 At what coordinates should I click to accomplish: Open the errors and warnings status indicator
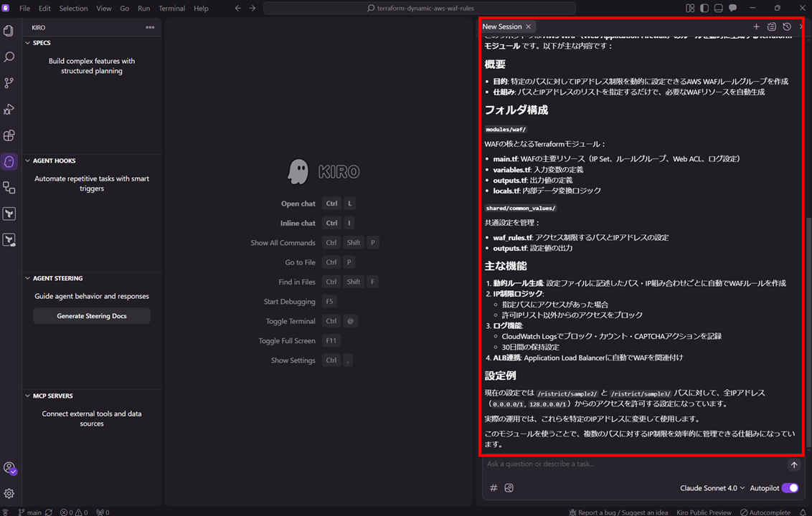pyautogui.click(x=74, y=512)
